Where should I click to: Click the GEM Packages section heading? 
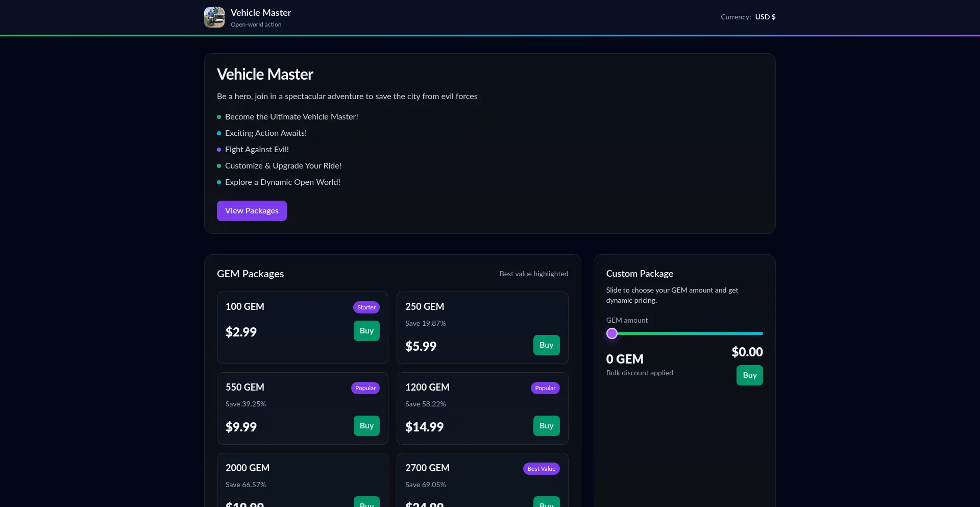point(250,274)
